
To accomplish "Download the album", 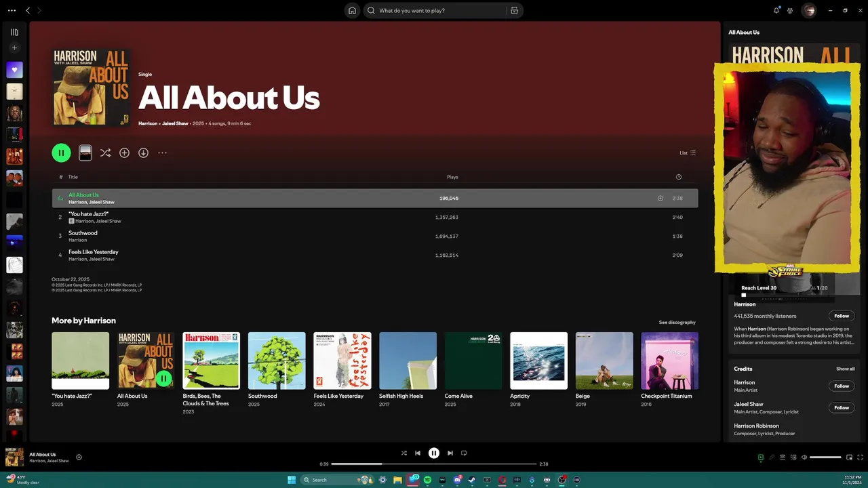I will coord(143,152).
